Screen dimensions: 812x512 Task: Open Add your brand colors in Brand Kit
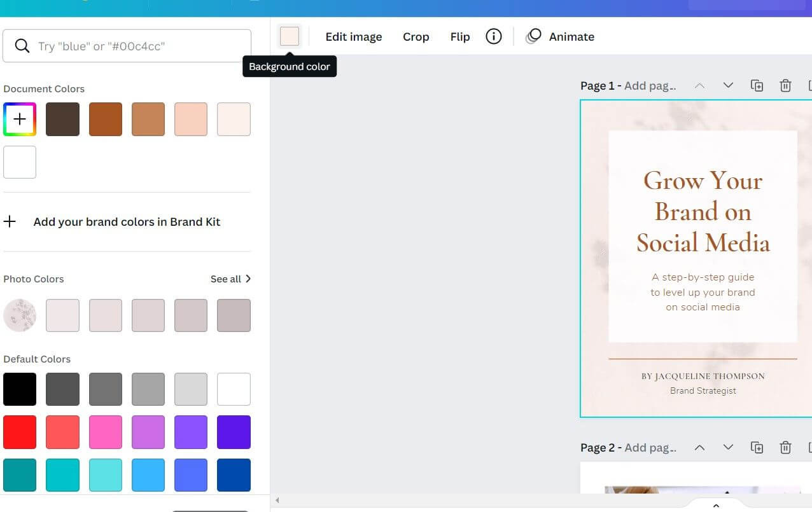coord(127,221)
